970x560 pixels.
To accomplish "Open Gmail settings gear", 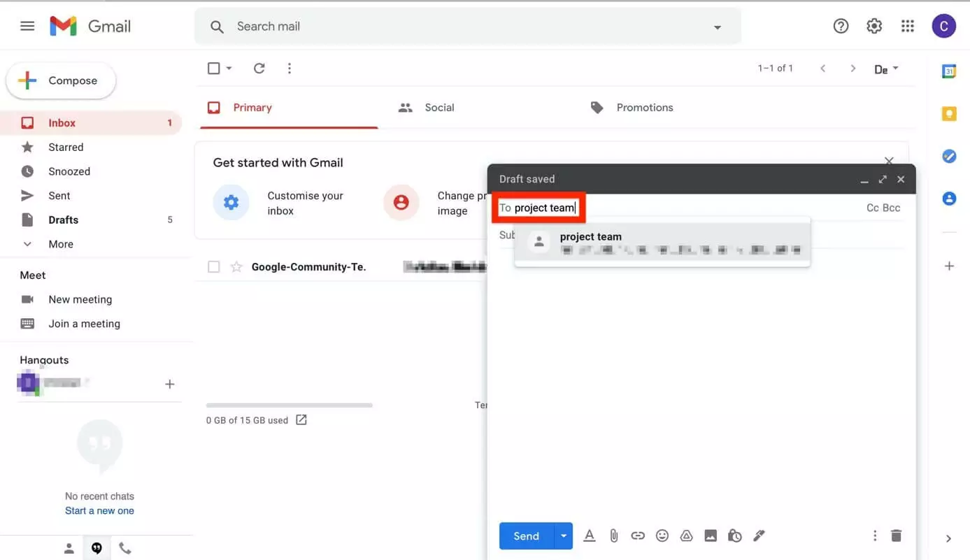I will click(x=874, y=27).
